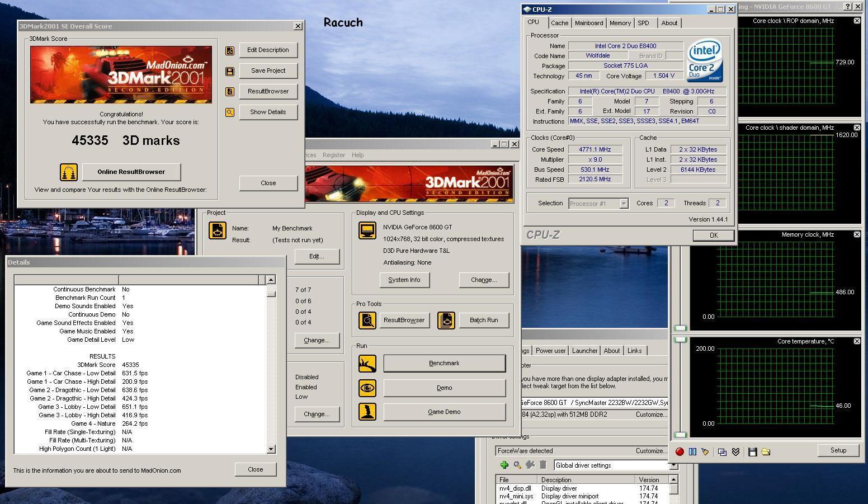Screen dimensions: 868x504
Task: Click the Edit Description button
Action: (268, 50)
